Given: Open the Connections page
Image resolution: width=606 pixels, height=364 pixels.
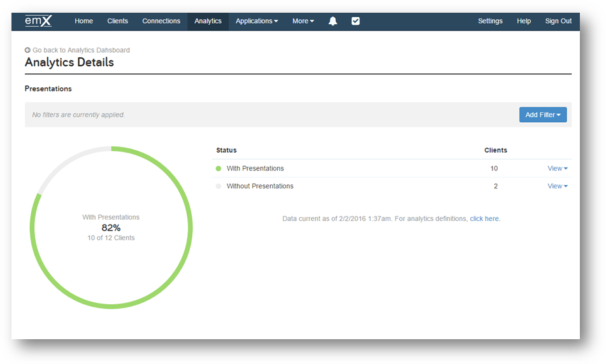Looking at the screenshot, I should point(161,21).
